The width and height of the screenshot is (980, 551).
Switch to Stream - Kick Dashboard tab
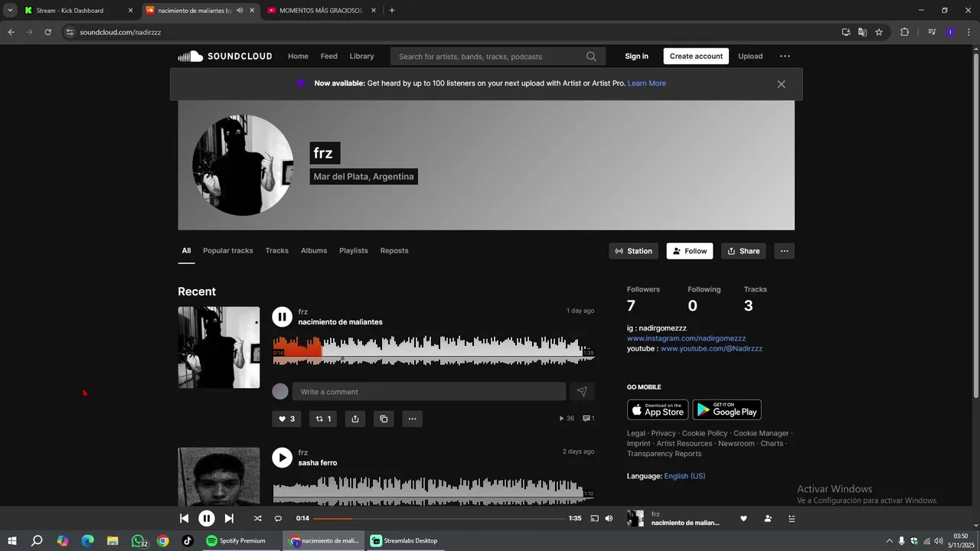(77, 11)
